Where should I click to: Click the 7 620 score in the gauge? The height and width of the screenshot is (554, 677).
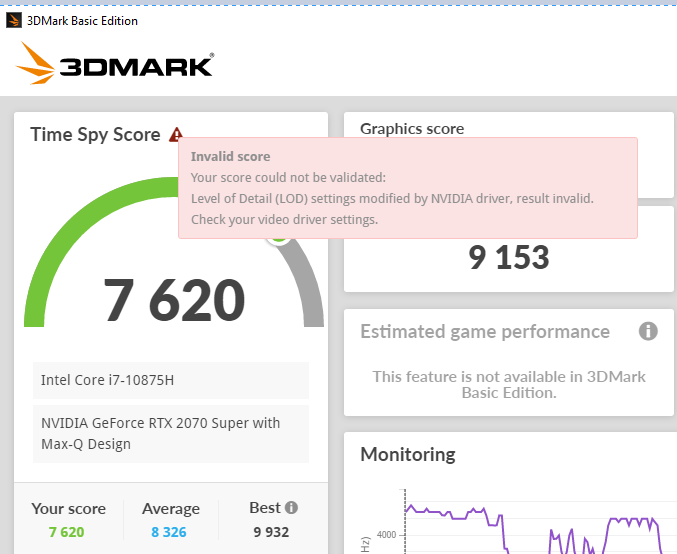174,300
